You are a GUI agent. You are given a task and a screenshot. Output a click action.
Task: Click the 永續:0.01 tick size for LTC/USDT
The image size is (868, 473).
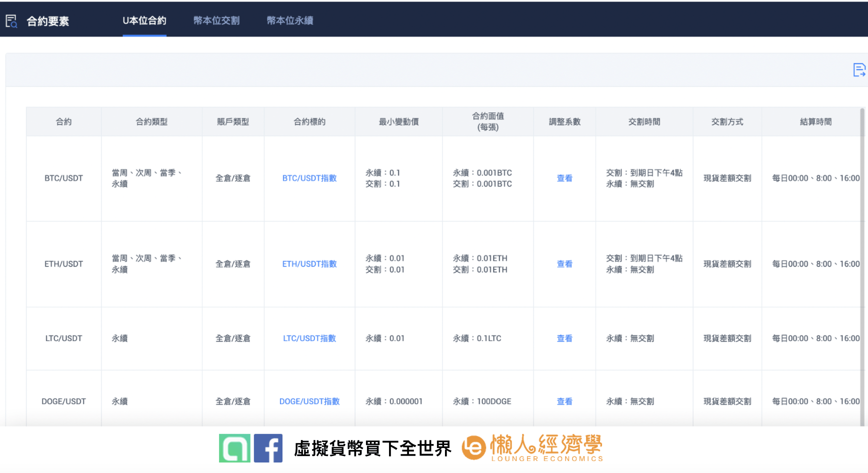click(x=385, y=338)
